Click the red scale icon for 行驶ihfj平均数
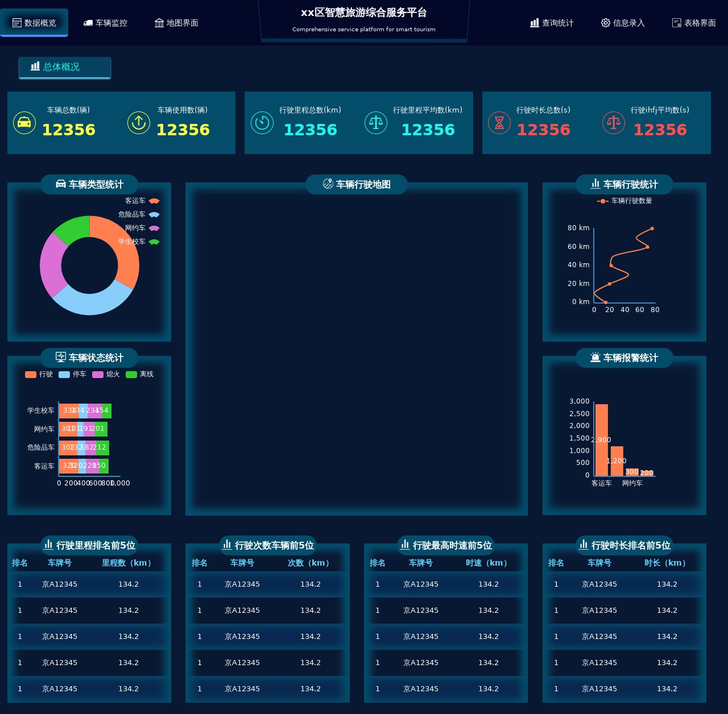This screenshot has width=728, height=714. (614, 123)
